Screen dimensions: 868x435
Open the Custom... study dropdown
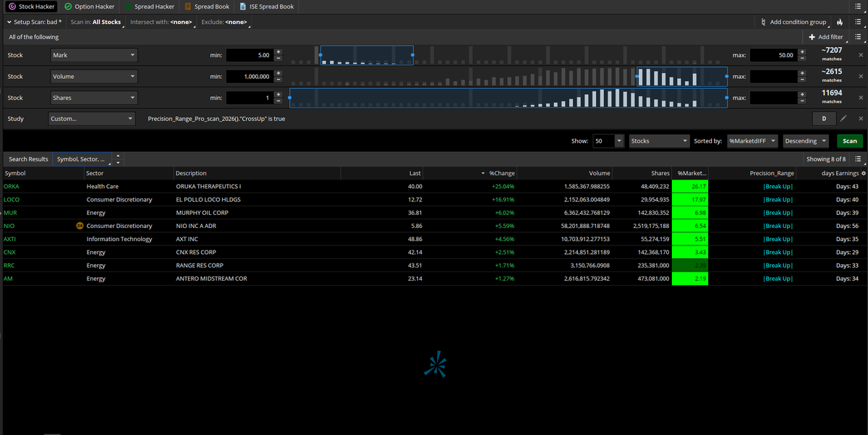[93, 119]
